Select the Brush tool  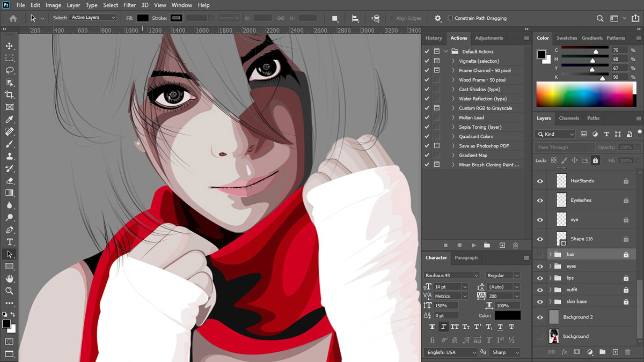[9, 144]
